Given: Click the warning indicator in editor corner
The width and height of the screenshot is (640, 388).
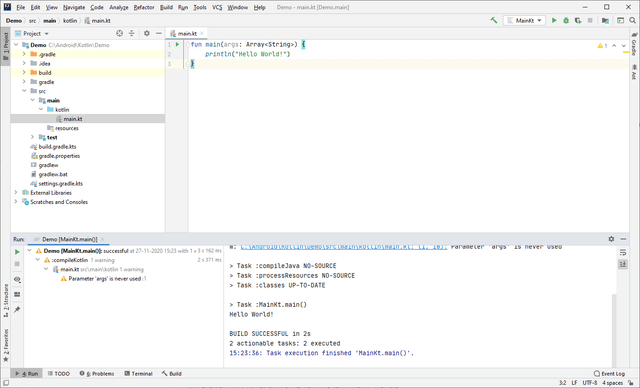Looking at the screenshot, I should point(602,46).
